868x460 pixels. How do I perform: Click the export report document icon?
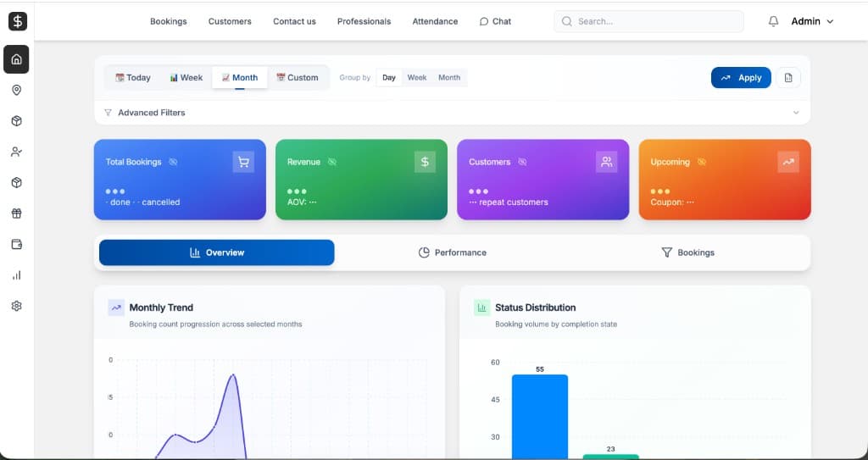(x=788, y=77)
